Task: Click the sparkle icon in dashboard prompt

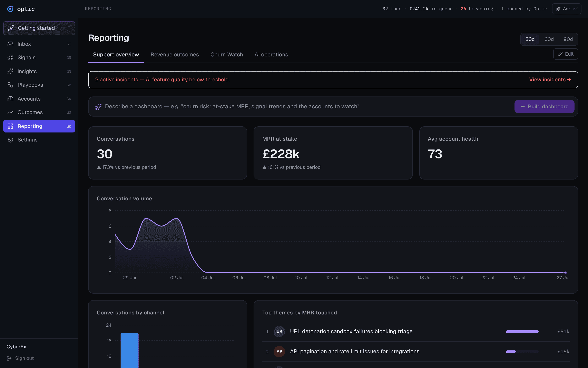Action: pos(98,107)
